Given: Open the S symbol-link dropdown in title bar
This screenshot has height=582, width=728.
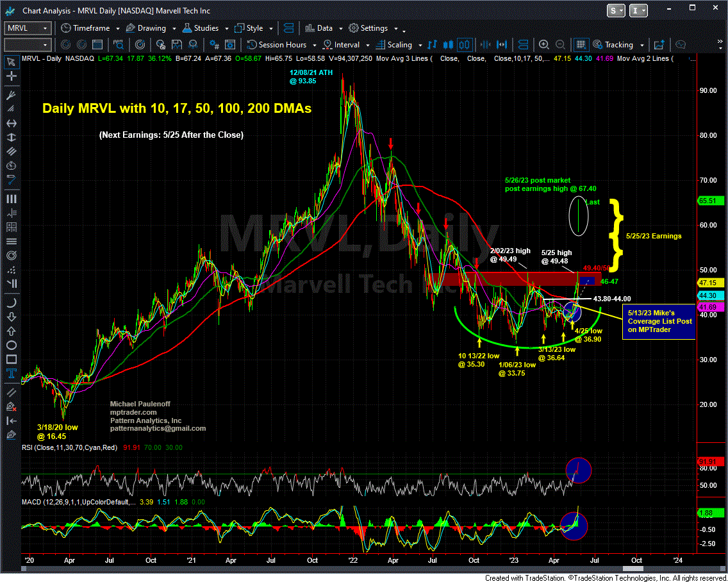Looking at the screenshot, I should click(x=616, y=10).
